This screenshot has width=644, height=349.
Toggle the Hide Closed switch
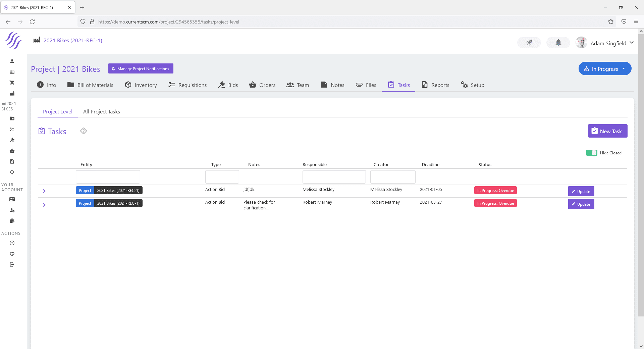[x=592, y=153]
